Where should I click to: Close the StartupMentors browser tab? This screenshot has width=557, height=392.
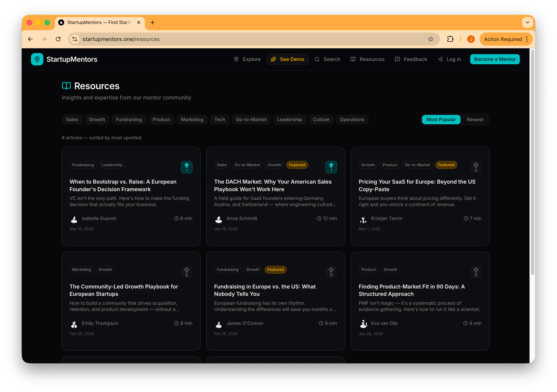[x=138, y=23]
